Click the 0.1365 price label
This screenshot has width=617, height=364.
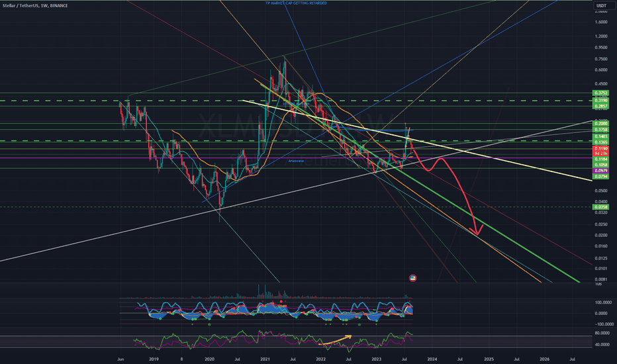601,142
